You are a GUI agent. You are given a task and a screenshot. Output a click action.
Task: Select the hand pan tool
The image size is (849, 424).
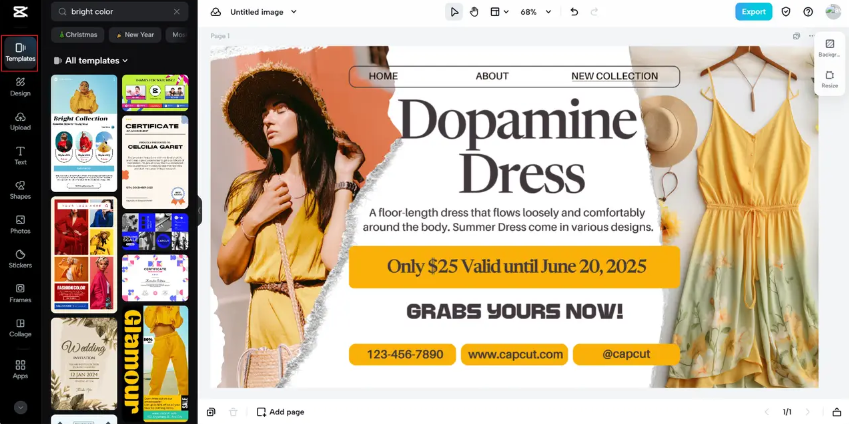pyautogui.click(x=474, y=12)
